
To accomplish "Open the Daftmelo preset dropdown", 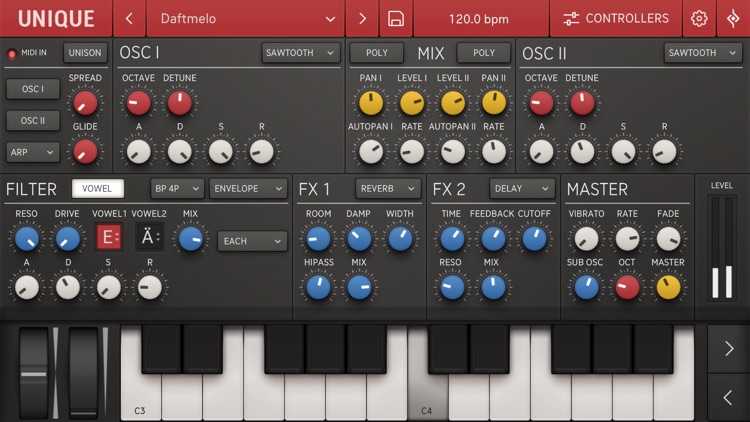I will coord(246,19).
